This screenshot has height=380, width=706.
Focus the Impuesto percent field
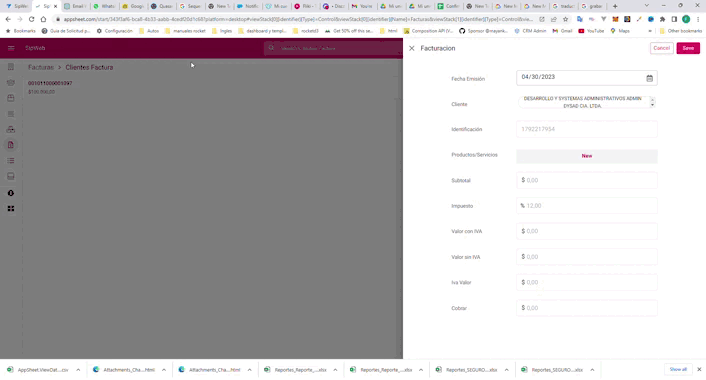click(x=587, y=206)
